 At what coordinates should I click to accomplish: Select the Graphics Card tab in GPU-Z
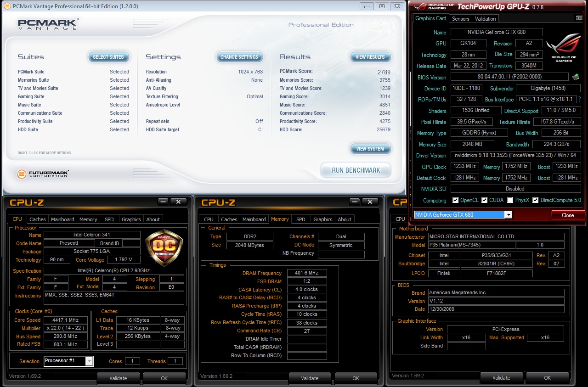[430, 18]
